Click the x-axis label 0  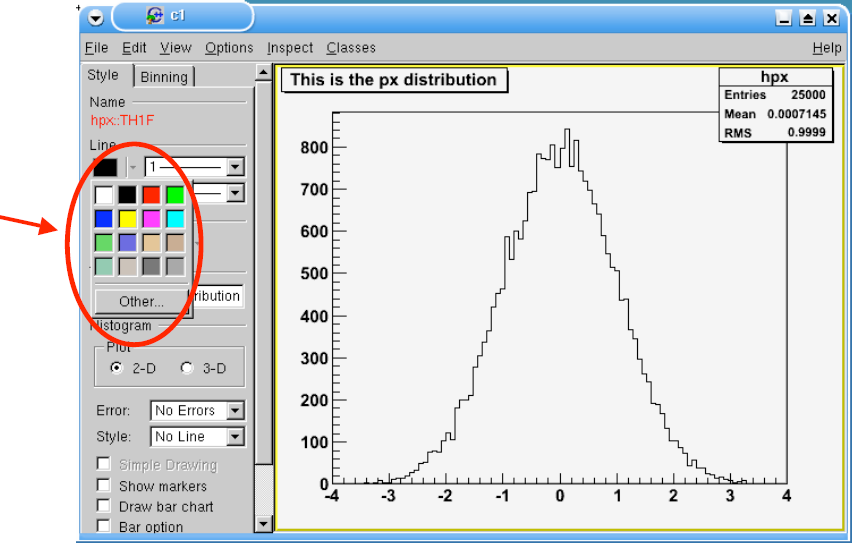[560, 496]
